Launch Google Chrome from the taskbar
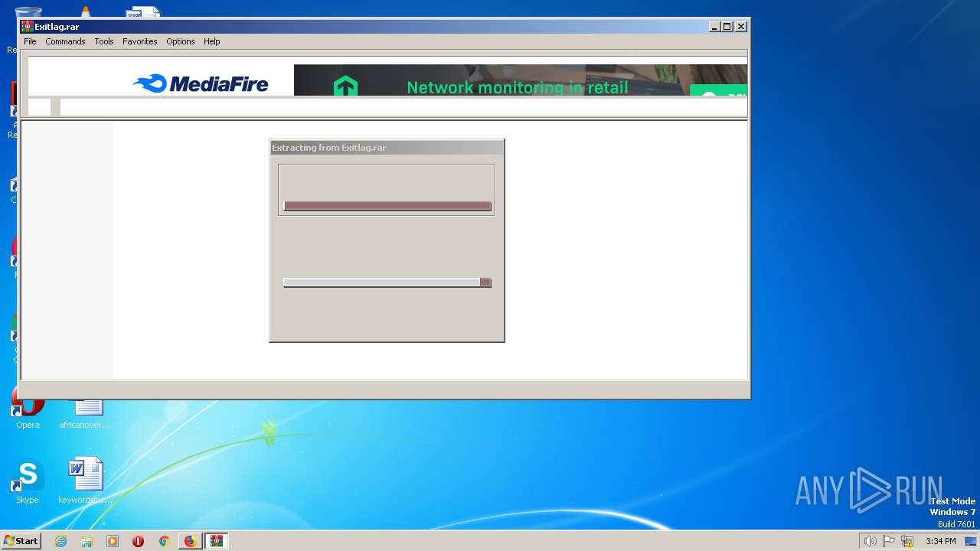980x551 pixels. (x=164, y=541)
